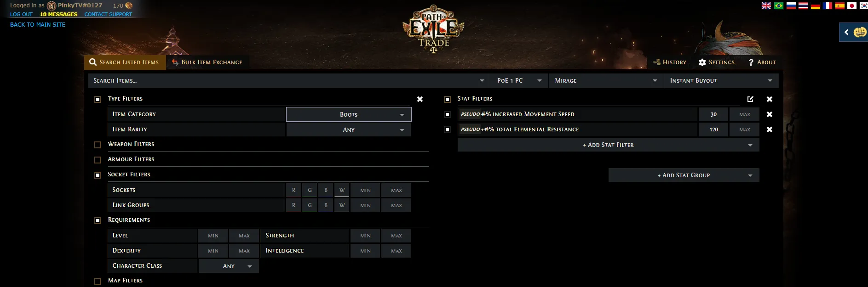Open the Mirage league dropdown
Viewport: 868px width, 287px height.
click(606, 80)
